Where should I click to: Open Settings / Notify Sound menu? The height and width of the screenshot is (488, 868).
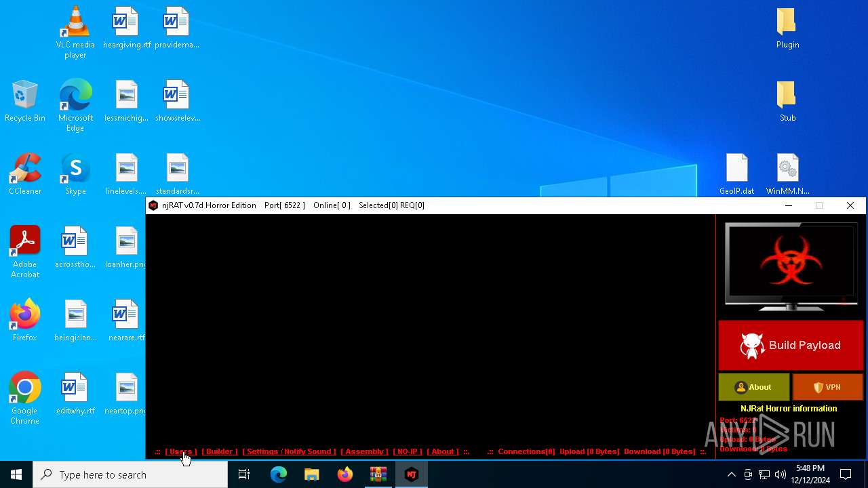point(290,451)
